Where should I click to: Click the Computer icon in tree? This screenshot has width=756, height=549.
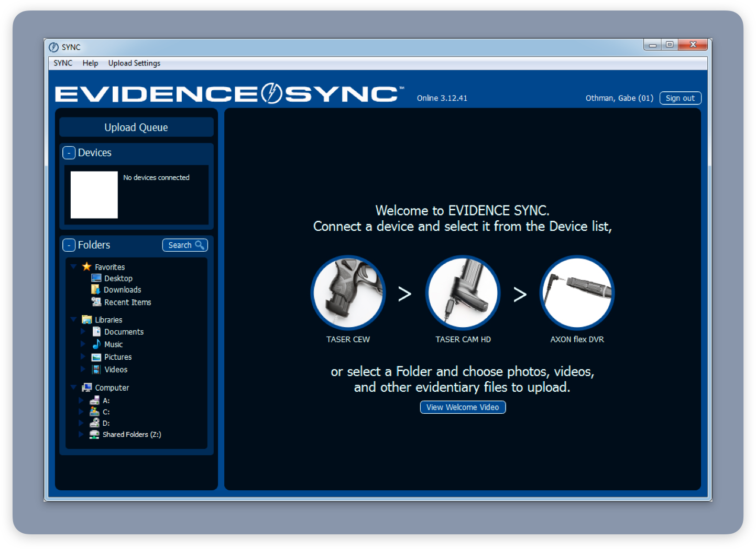pyautogui.click(x=87, y=387)
